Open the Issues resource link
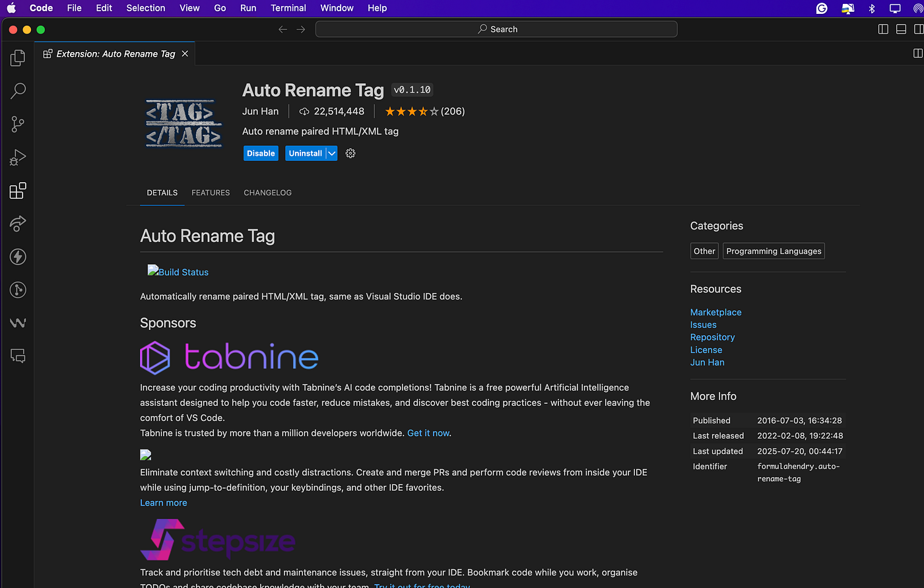 (704, 325)
